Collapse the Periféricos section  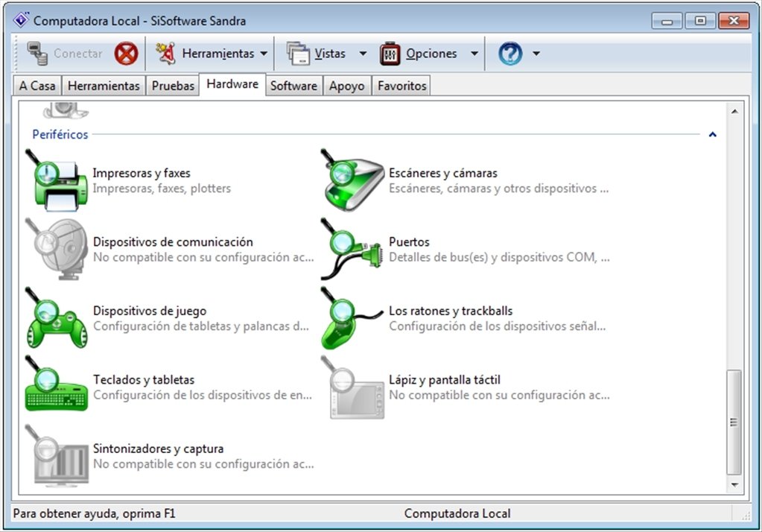(712, 134)
